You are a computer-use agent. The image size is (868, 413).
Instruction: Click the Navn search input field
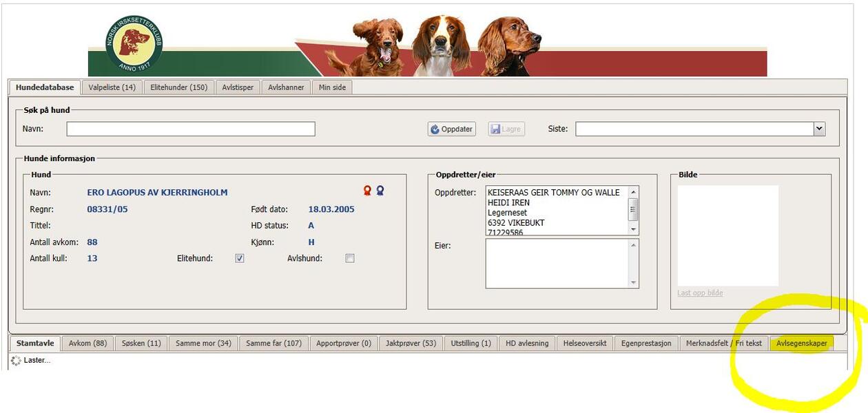click(191, 129)
